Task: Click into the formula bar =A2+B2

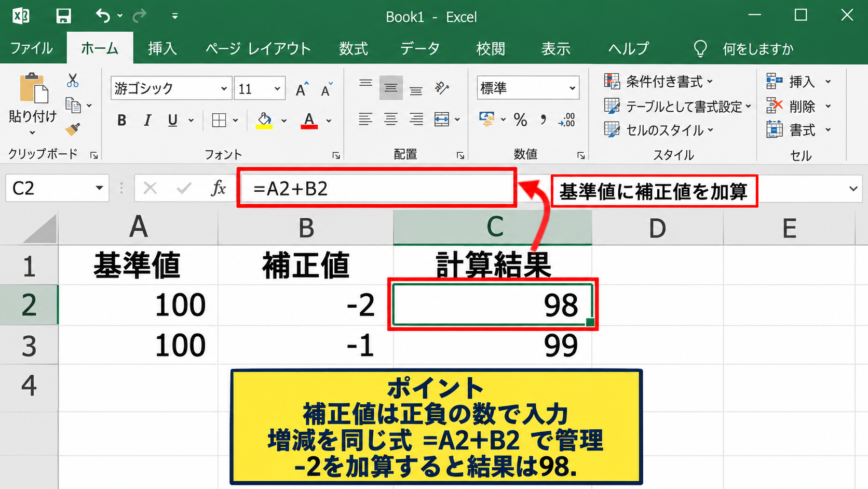Action: pyautogui.click(x=377, y=188)
